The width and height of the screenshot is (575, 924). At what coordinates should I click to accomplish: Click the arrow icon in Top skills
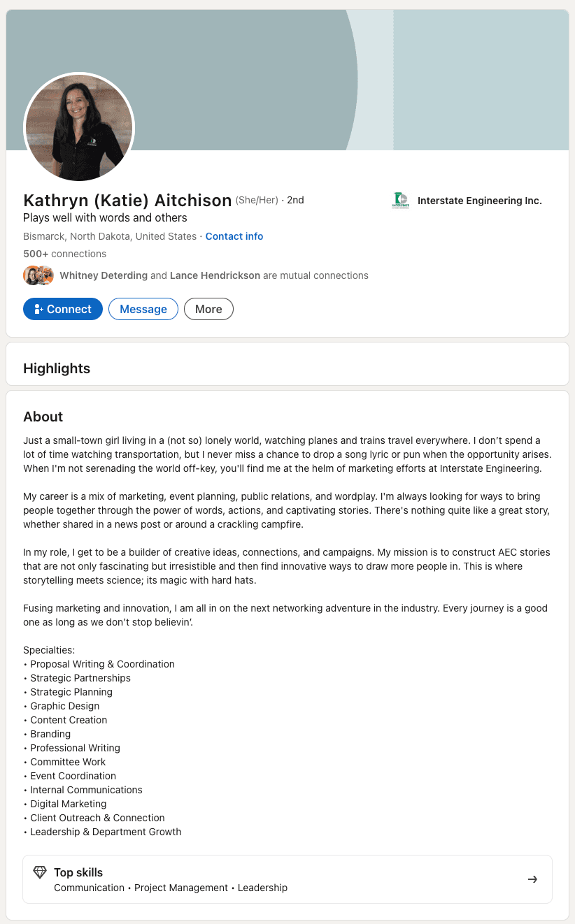pyautogui.click(x=532, y=879)
